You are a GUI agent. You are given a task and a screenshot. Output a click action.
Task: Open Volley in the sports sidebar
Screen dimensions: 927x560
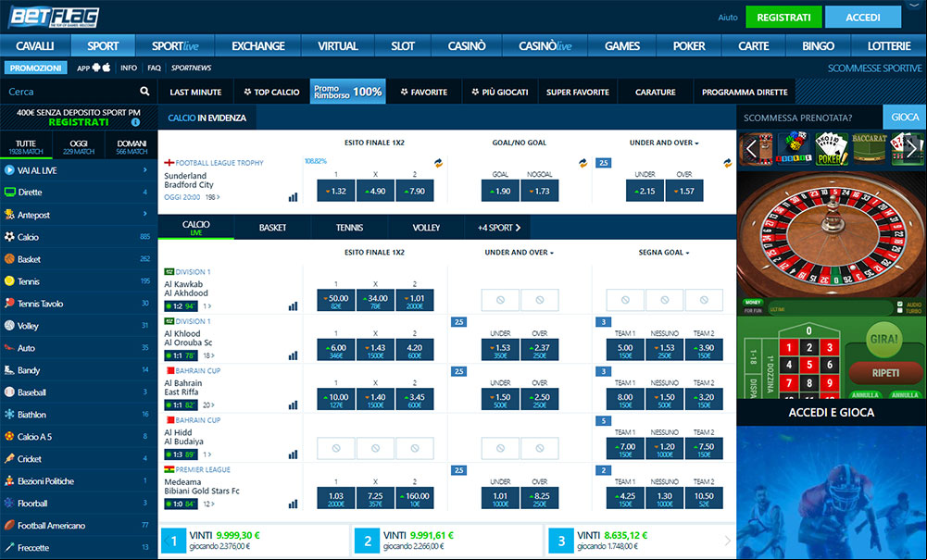point(79,326)
